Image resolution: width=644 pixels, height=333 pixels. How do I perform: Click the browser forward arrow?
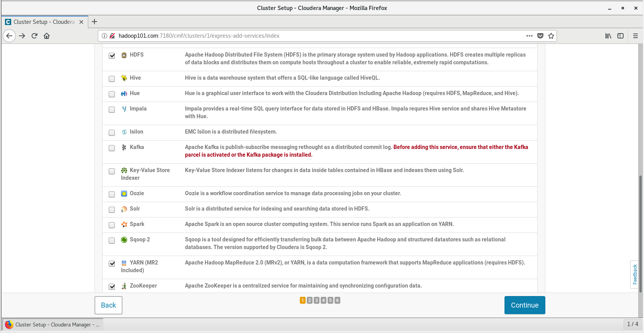[x=22, y=36]
